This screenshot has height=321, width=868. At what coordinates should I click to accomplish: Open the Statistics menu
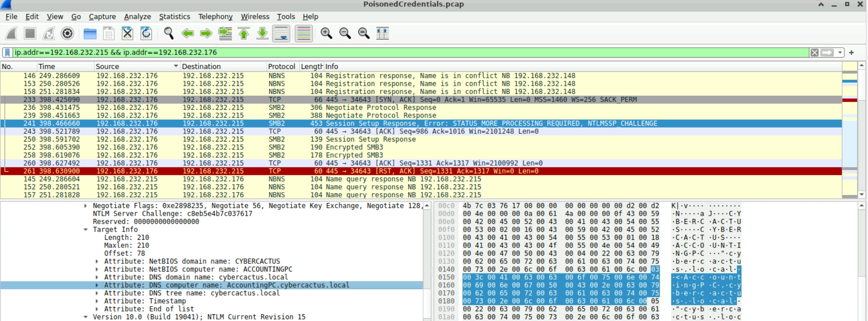coord(175,16)
